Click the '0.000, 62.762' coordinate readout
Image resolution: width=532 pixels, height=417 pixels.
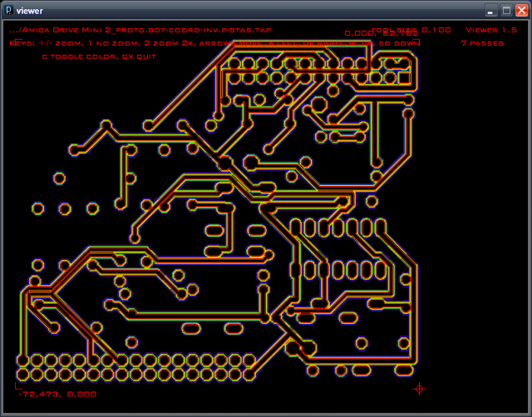point(382,33)
